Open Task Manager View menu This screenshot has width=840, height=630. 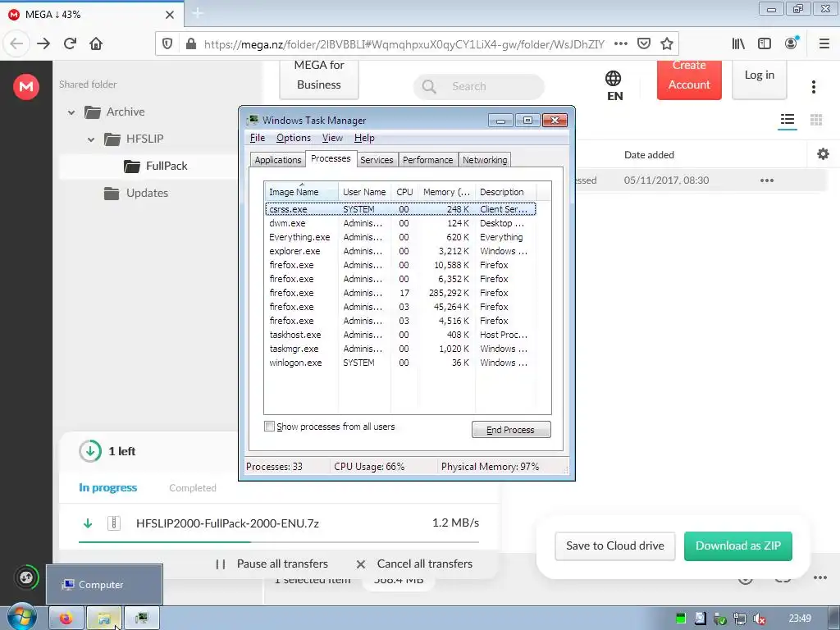click(x=332, y=138)
